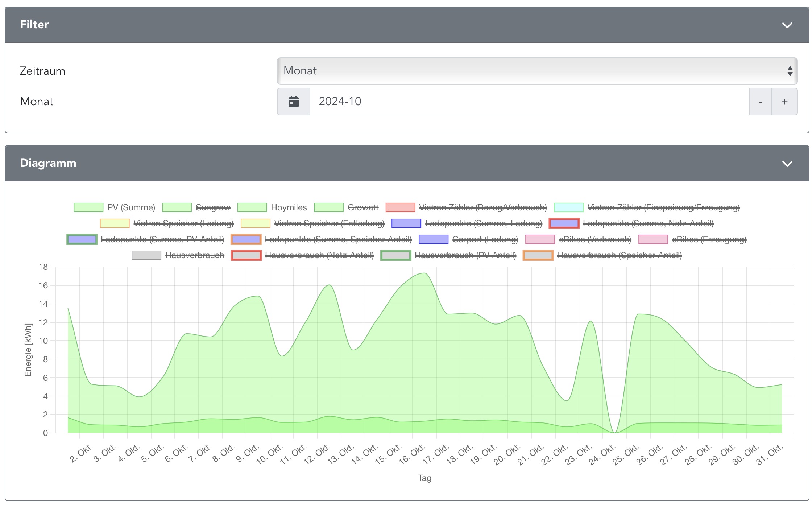Click the Growatt legend color box
The width and height of the screenshot is (812, 507).
point(328,207)
